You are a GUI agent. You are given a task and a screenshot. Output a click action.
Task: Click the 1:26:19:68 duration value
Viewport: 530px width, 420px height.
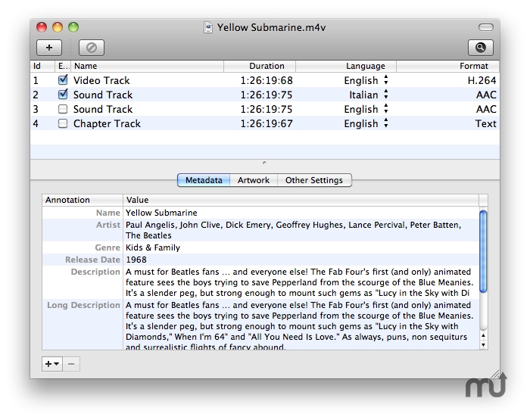(x=267, y=80)
